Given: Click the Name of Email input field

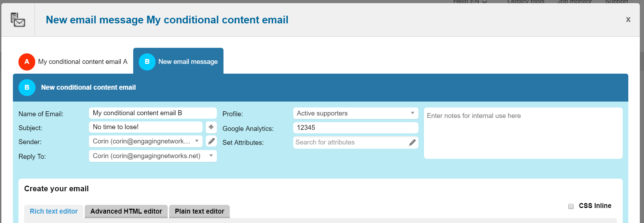Looking at the screenshot, I should [x=152, y=113].
